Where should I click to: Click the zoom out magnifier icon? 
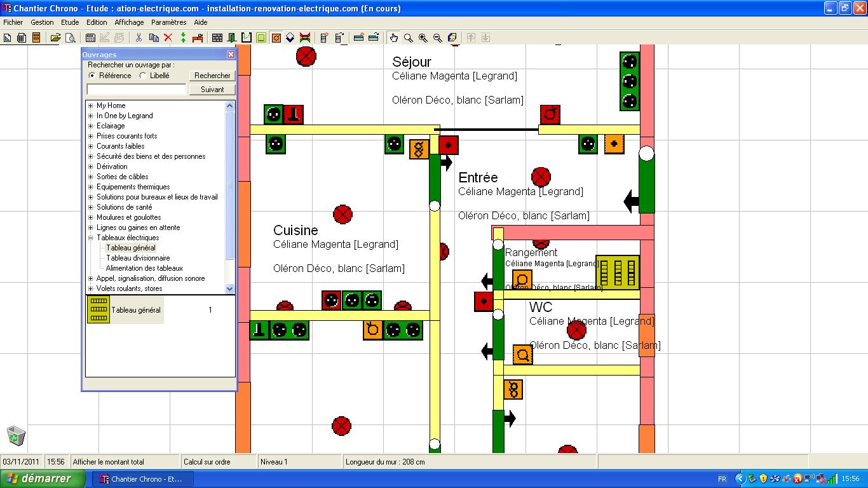click(x=438, y=38)
